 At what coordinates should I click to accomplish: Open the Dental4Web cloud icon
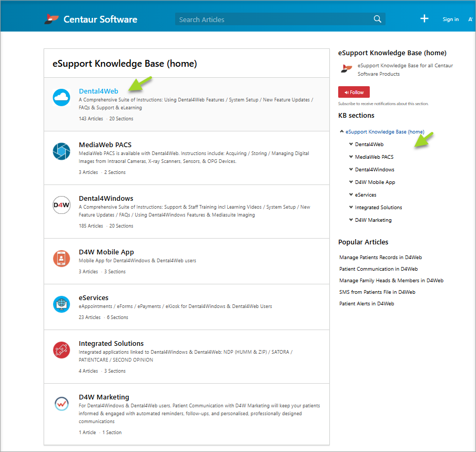pyautogui.click(x=62, y=97)
